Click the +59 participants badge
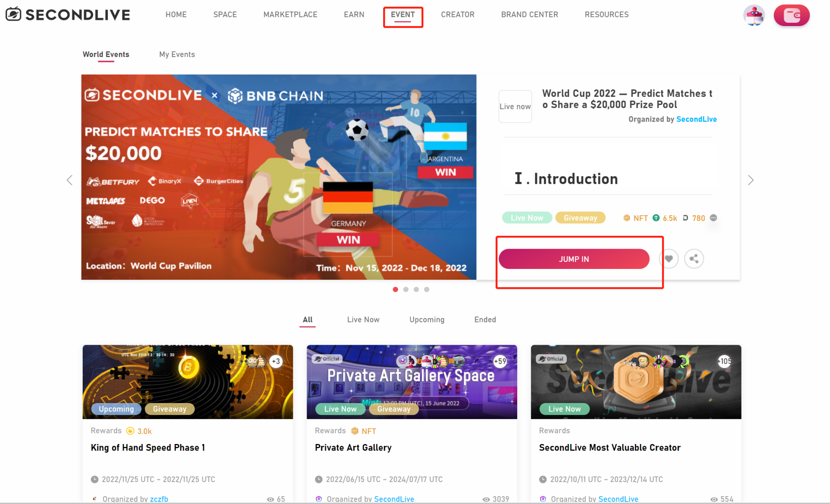The height and width of the screenshot is (504, 830). coord(500,361)
